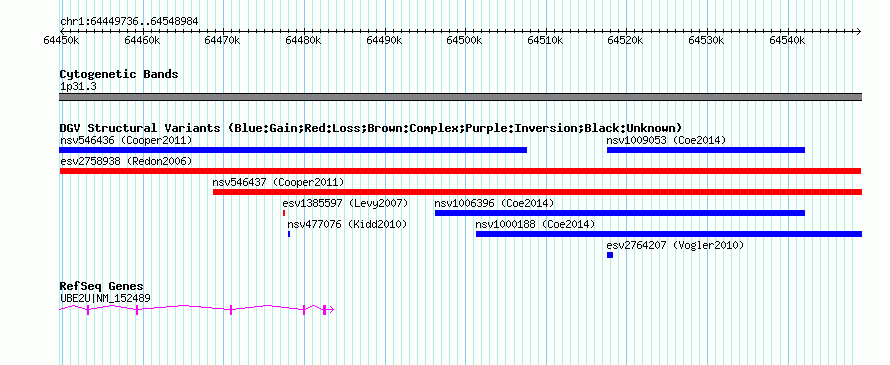The width and height of the screenshot is (890, 365).
Task: Open the nsv546437 (Cooper2011) label
Action: (x=278, y=182)
